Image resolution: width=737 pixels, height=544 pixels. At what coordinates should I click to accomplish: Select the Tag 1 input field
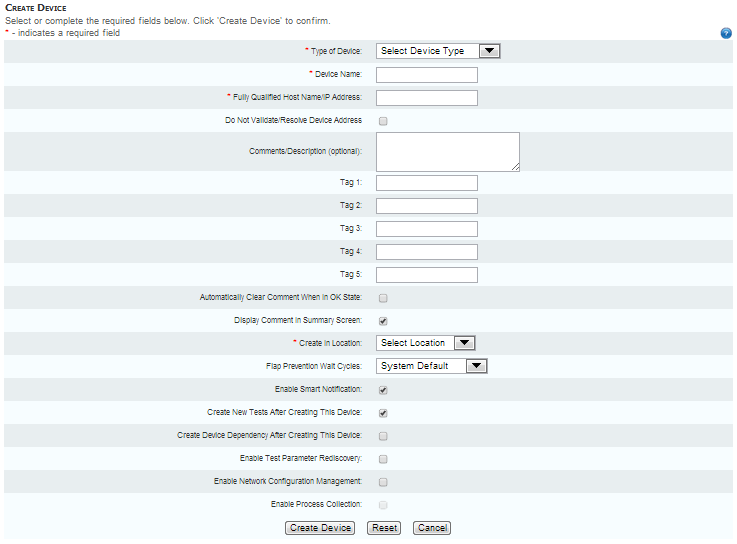(427, 183)
